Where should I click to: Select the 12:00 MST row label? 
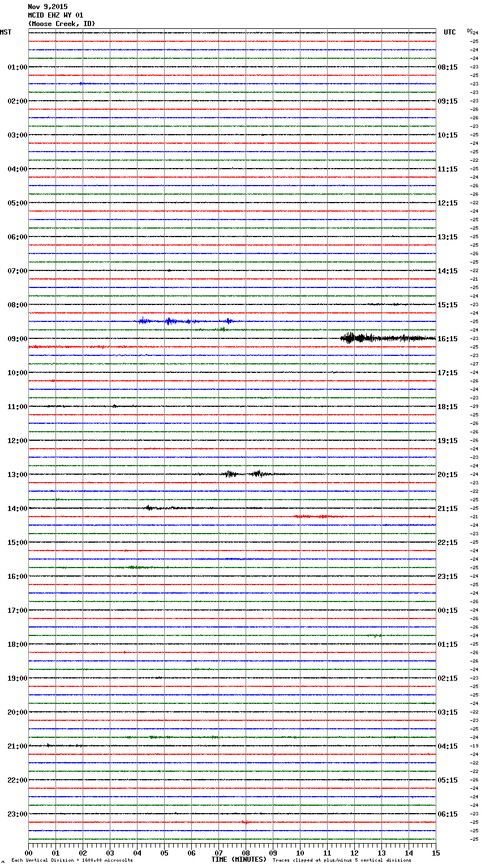click(18, 441)
